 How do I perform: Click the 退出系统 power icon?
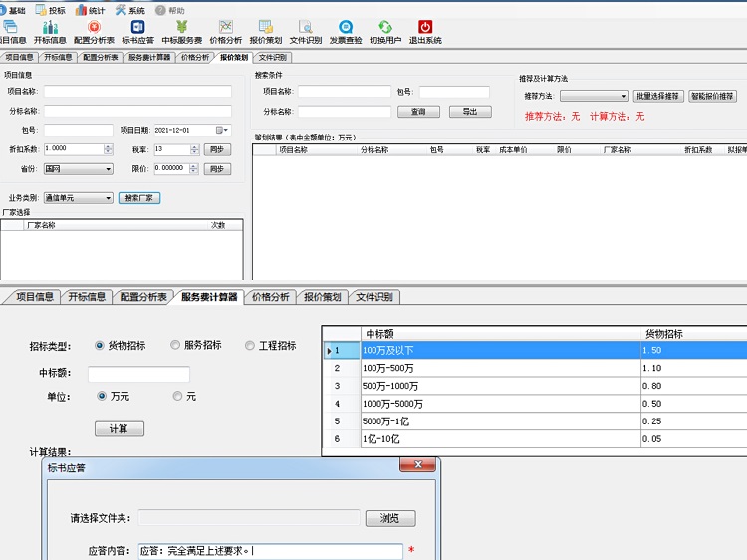tap(425, 32)
